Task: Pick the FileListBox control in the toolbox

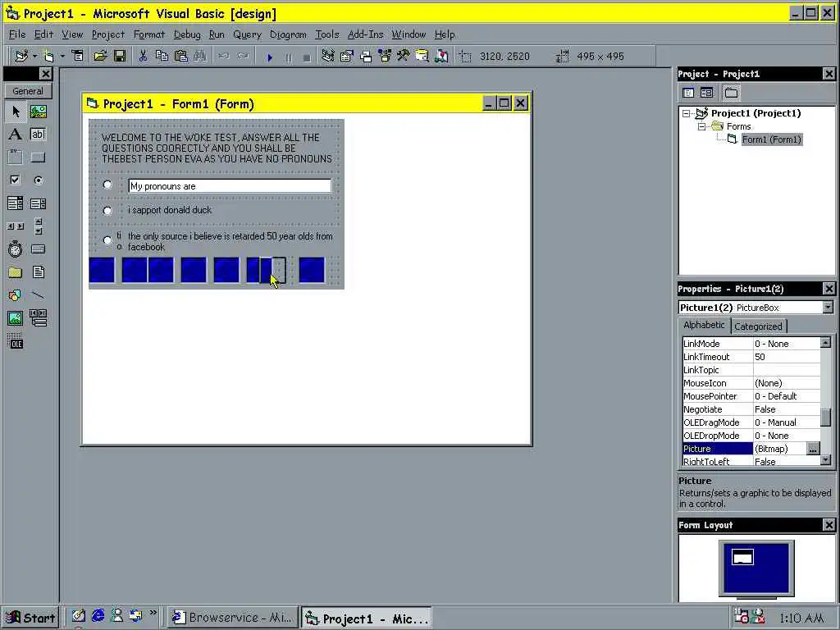Action: (x=38, y=272)
